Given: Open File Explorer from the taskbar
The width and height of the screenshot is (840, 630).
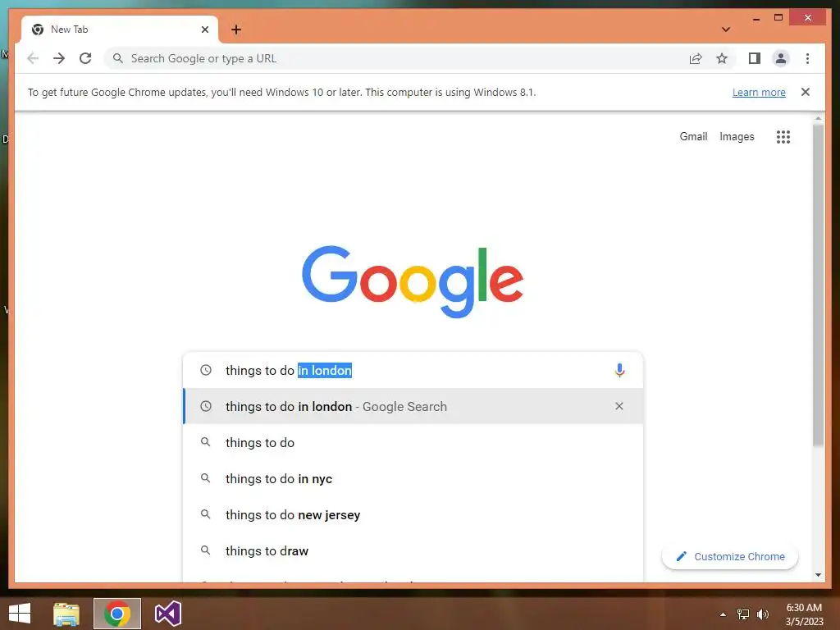Looking at the screenshot, I should (x=66, y=614).
